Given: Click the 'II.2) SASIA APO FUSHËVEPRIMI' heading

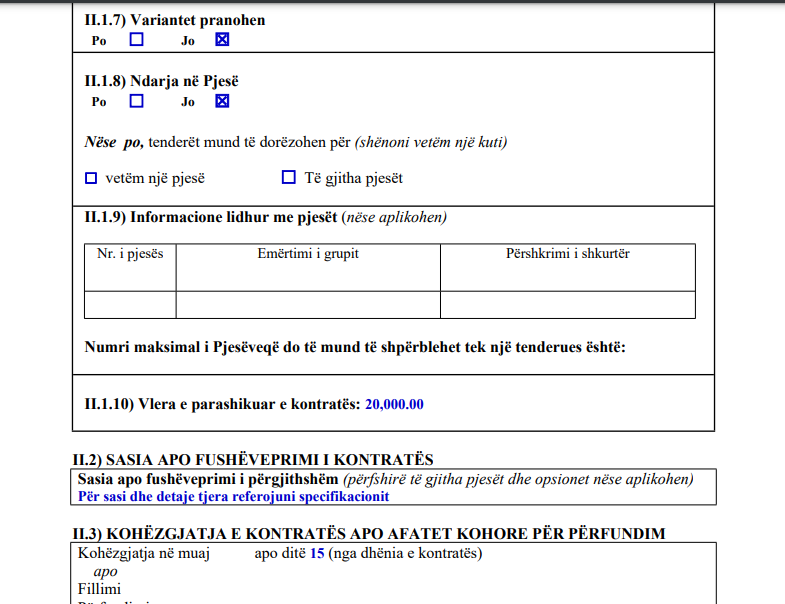Looking at the screenshot, I should [253, 460].
